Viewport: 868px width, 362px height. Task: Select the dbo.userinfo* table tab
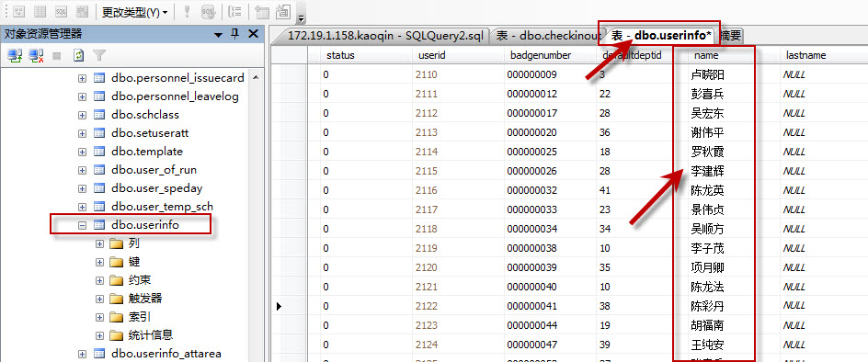(x=660, y=36)
